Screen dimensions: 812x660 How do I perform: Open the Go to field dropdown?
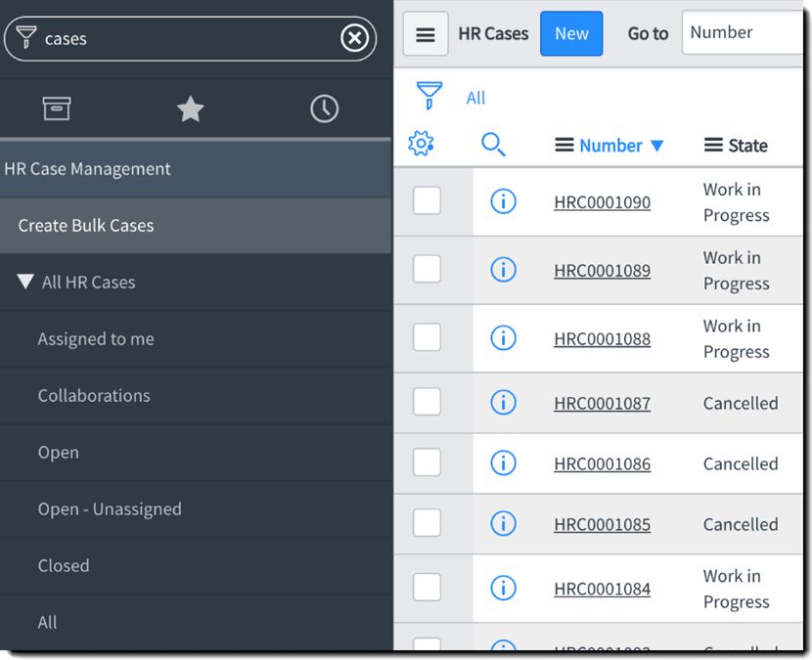[742, 33]
